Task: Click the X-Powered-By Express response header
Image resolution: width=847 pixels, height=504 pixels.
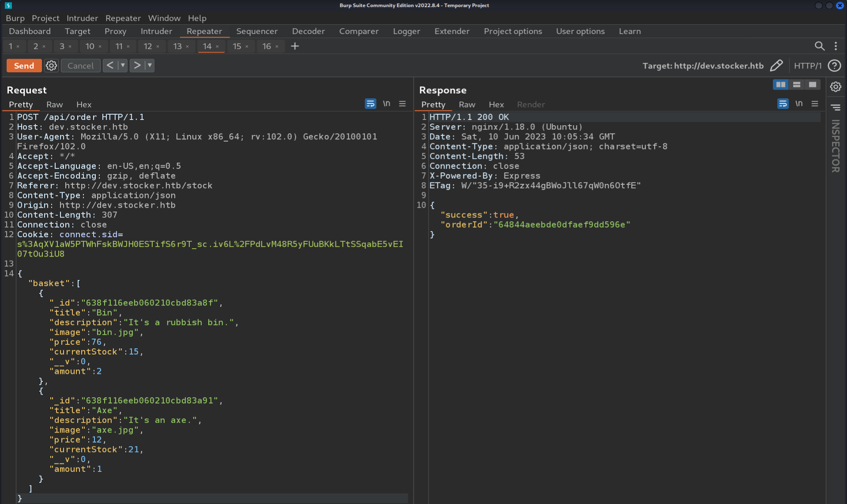Action: point(485,175)
